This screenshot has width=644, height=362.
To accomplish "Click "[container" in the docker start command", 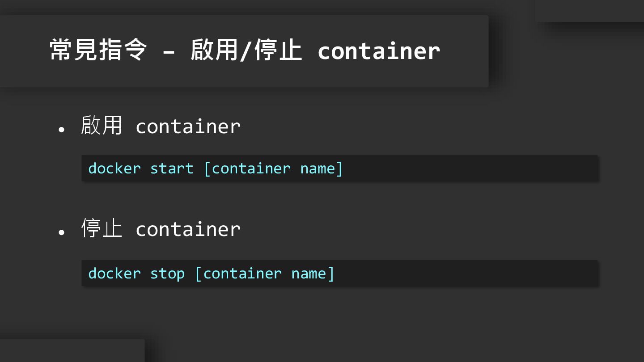I will (x=247, y=168).
